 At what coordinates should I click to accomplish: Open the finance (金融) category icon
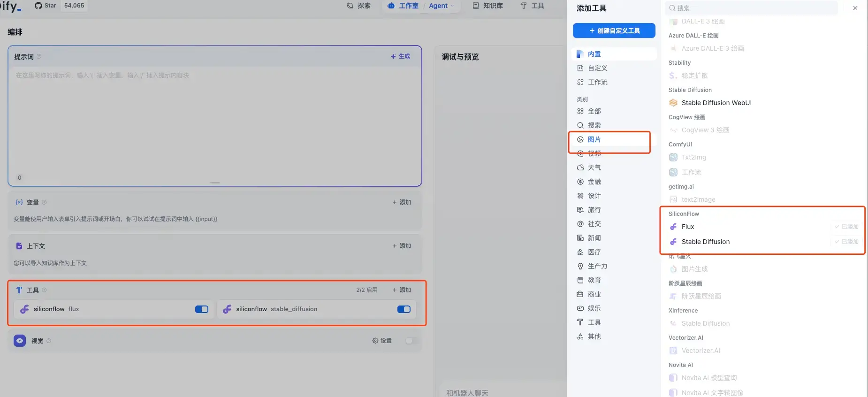click(580, 182)
